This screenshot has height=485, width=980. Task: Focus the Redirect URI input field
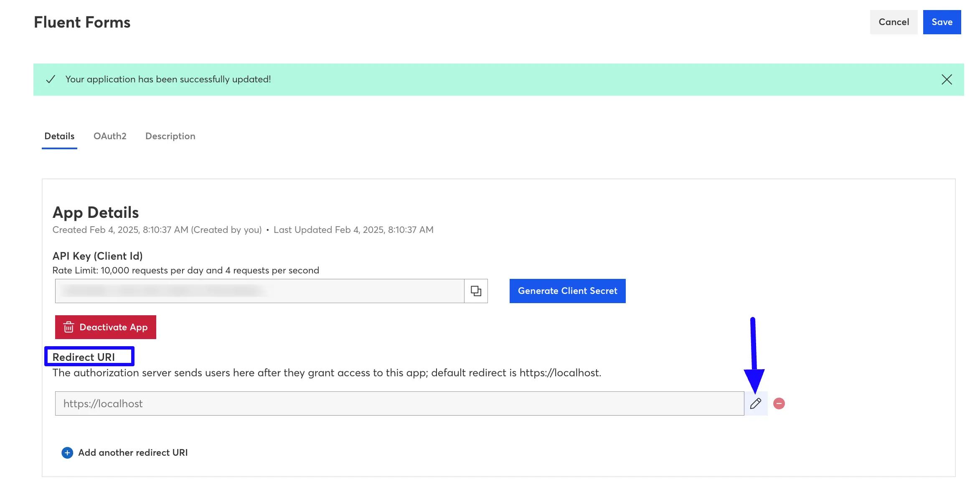[399, 403]
